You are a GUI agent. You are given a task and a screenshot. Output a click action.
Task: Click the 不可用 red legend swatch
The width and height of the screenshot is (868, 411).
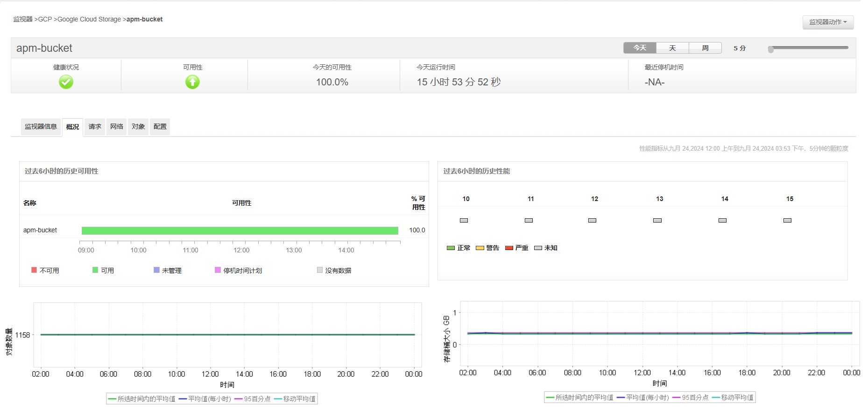34,270
